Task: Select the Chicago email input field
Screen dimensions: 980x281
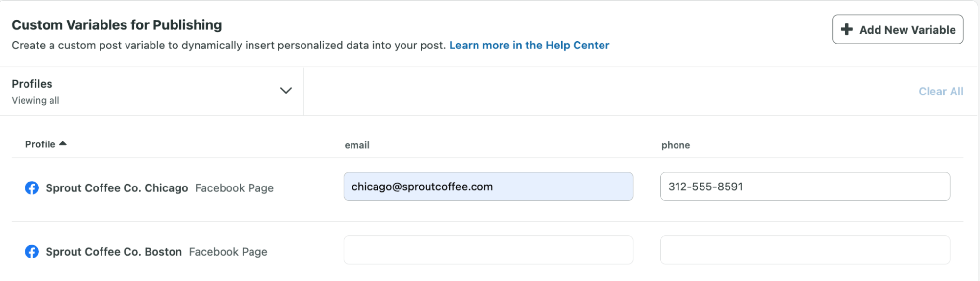Action: [488, 187]
